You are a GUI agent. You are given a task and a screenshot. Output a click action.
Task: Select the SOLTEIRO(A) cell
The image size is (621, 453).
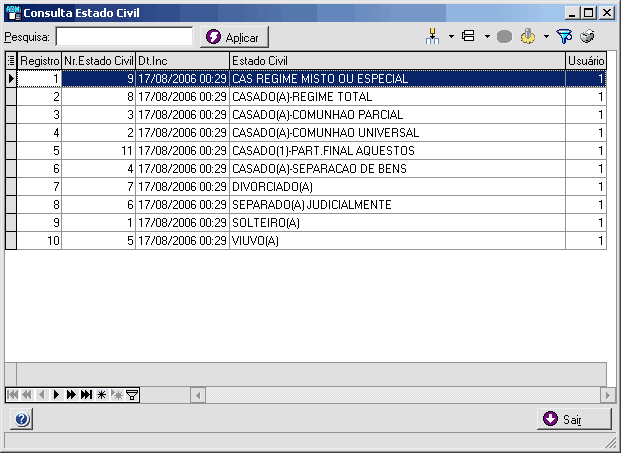pyautogui.click(x=398, y=223)
